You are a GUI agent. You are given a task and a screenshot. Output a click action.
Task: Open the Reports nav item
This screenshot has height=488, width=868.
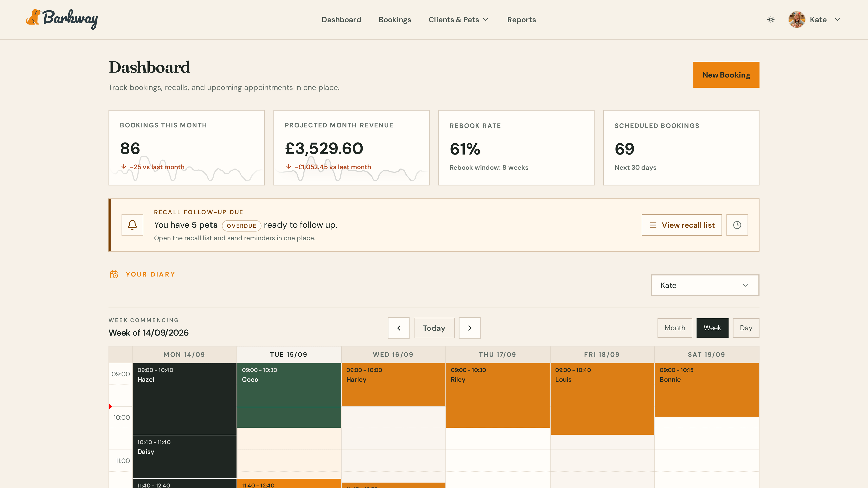click(521, 19)
